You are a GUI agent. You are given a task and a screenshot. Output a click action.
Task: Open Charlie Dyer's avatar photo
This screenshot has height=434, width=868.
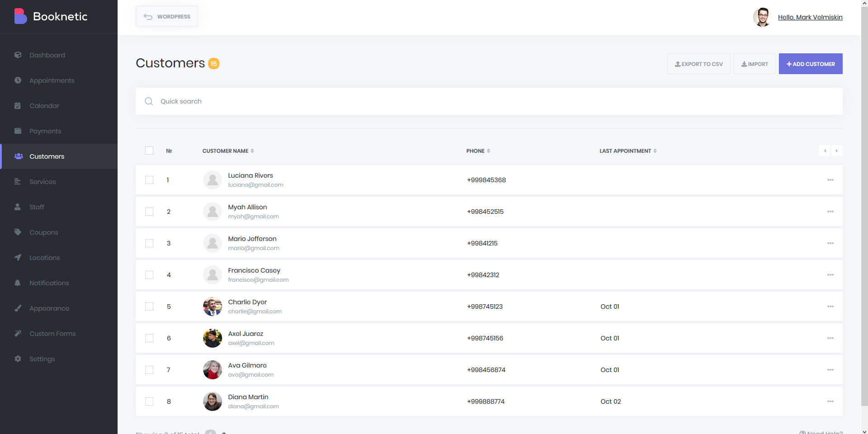pyautogui.click(x=213, y=307)
